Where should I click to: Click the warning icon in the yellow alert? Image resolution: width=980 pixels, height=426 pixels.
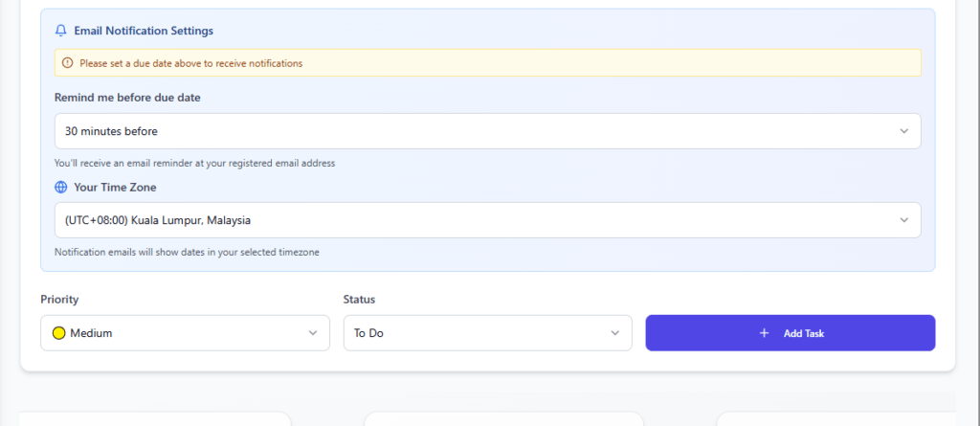pos(67,63)
